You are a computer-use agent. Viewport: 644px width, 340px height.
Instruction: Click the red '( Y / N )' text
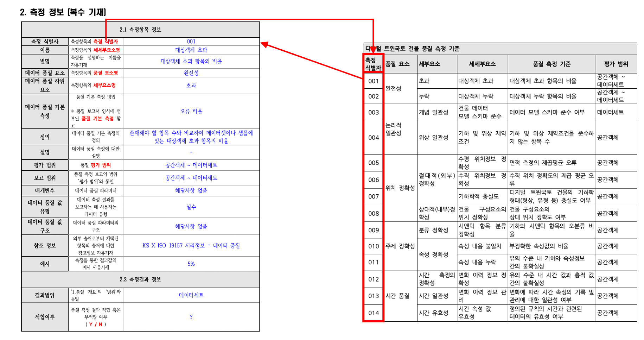point(96,324)
